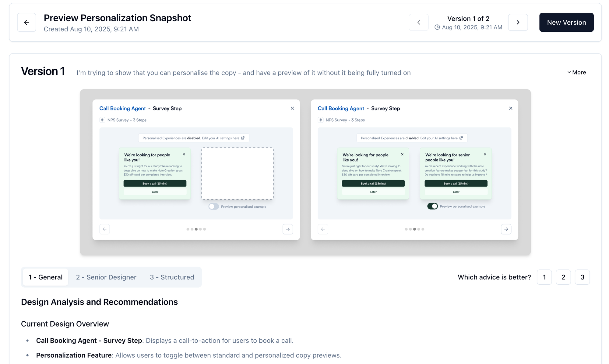This screenshot has height=364, width=609.
Task: Disable Preview personalised example toggle in right card
Action: 432,206
